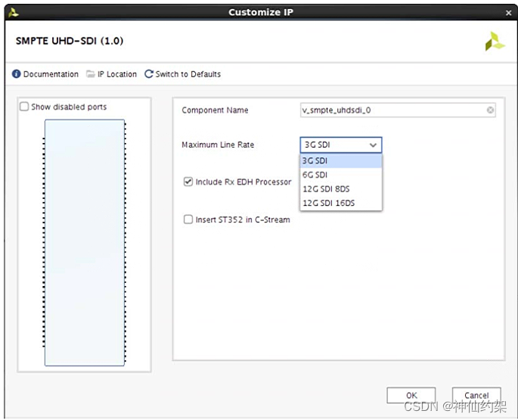
Task: Select the 12G SDI 8DS option
Action: point(341,189)
